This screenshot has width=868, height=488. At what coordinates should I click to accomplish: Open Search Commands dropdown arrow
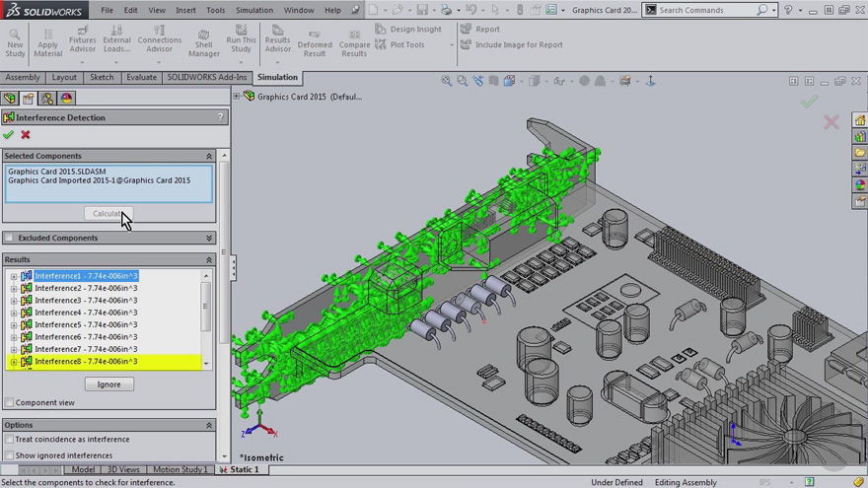(x=774, y=10)
